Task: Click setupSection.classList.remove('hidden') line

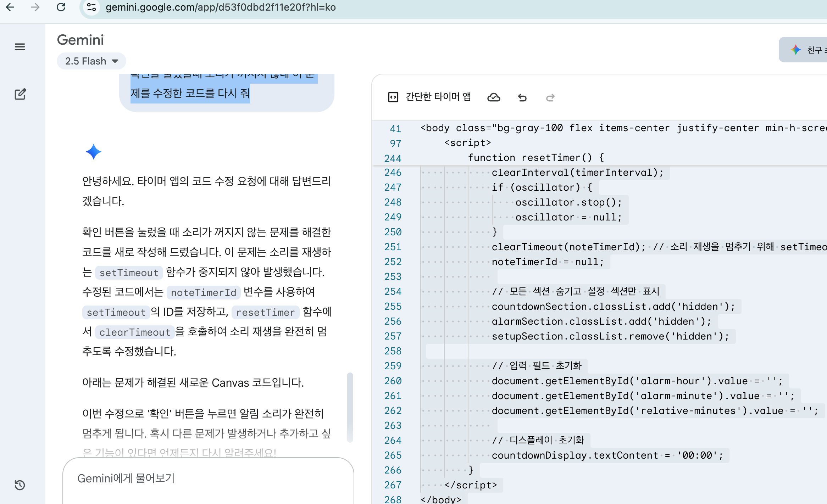Action: 610,336
